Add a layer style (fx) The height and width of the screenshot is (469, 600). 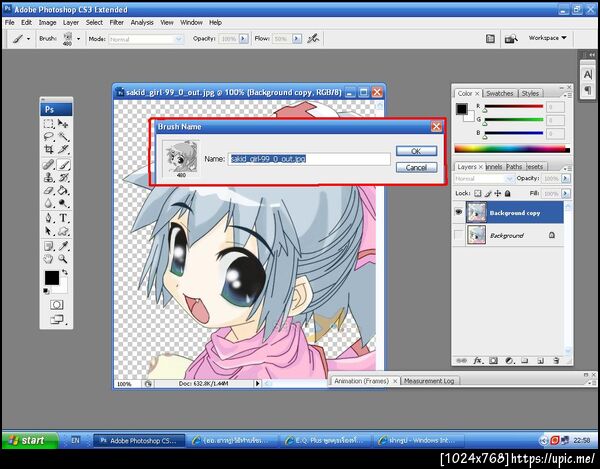pyautogui.click(x=478, y=360)
